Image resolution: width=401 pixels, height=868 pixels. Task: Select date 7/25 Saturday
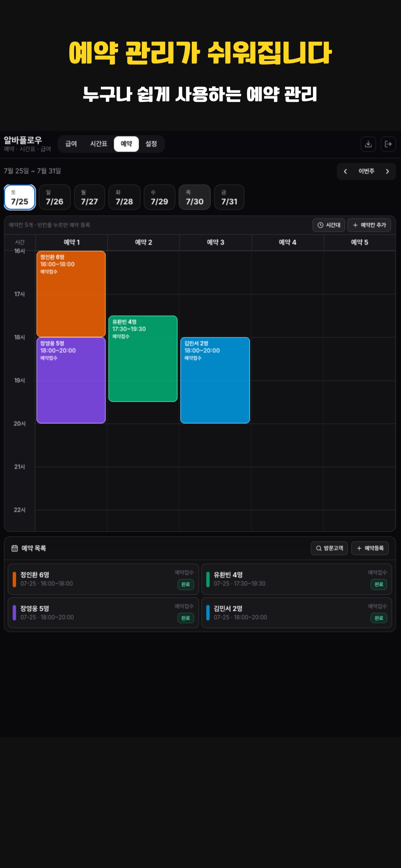20,197
